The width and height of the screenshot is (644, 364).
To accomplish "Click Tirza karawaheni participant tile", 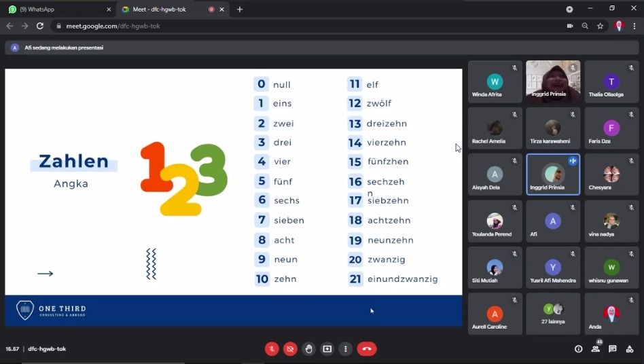I will (553, 128).
